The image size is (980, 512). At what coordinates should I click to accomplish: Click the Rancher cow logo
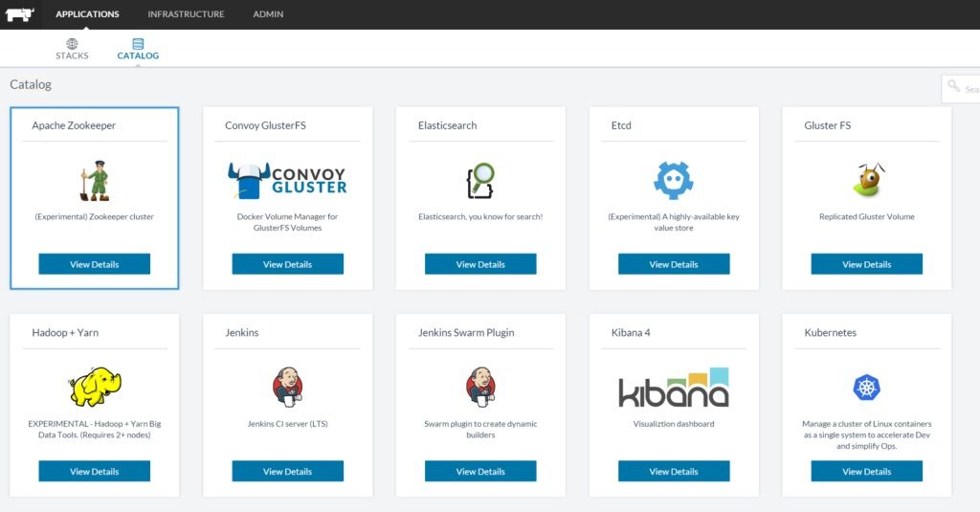(x=19, y=14)
